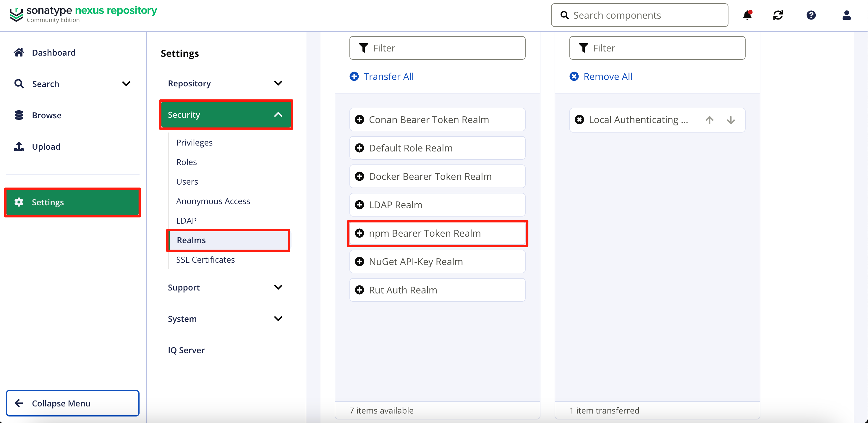Move Local Authenticating Realm up
This screenshot has width=868, height=423.
click(x=709, y=120)
